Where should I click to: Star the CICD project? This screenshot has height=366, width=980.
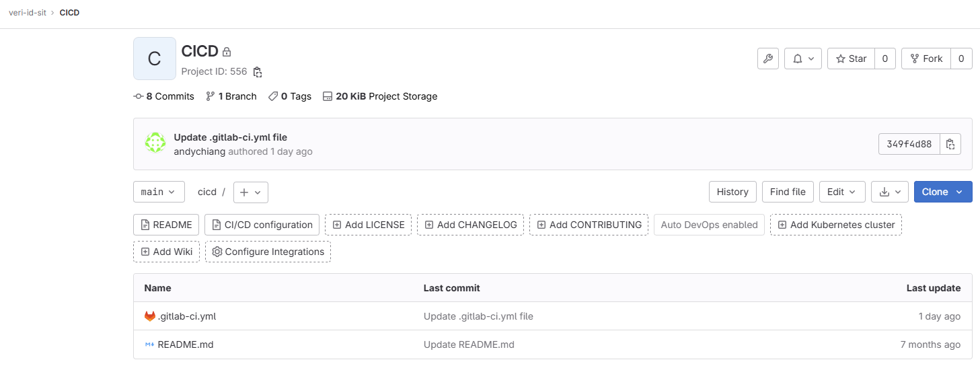[851, 59]
